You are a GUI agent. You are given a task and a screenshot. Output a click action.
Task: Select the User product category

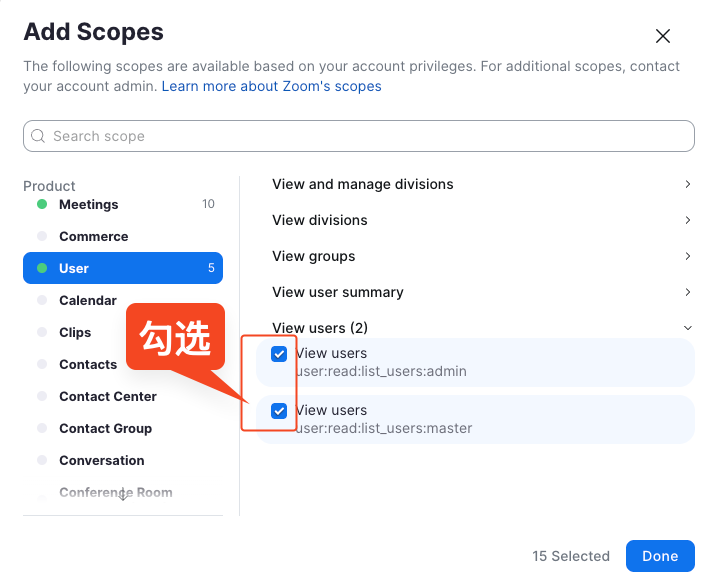pyautogui.click(x=122, y=268)
